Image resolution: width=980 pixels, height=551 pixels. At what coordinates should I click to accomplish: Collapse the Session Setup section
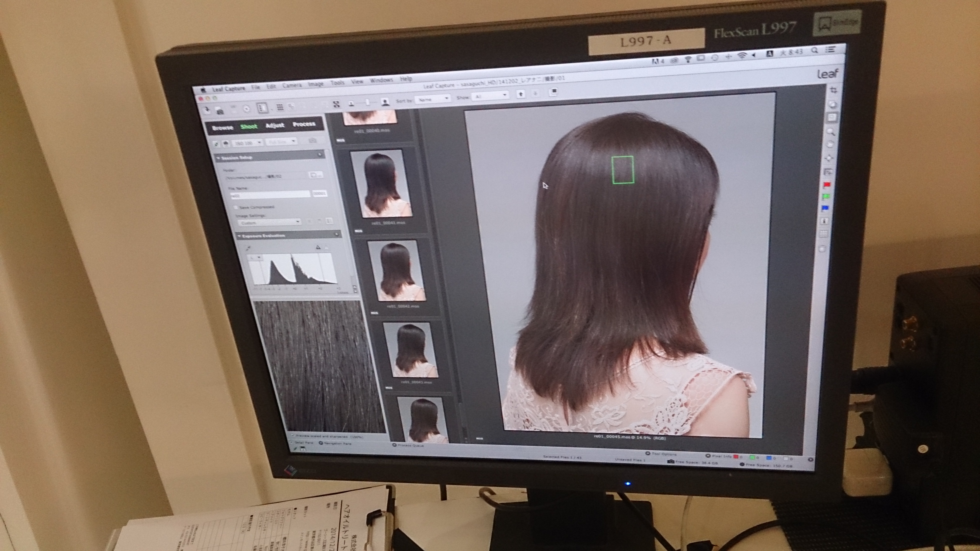click(218, 158)
